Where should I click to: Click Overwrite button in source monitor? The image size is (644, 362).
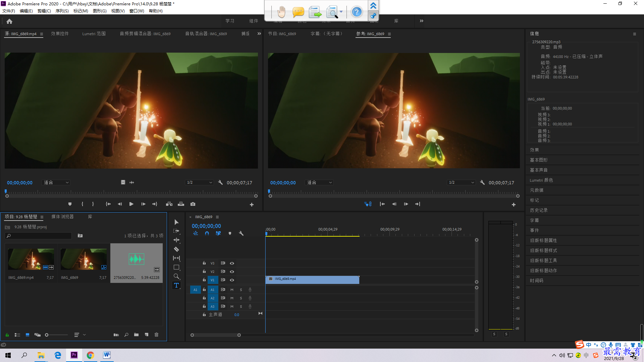[181, 204]
